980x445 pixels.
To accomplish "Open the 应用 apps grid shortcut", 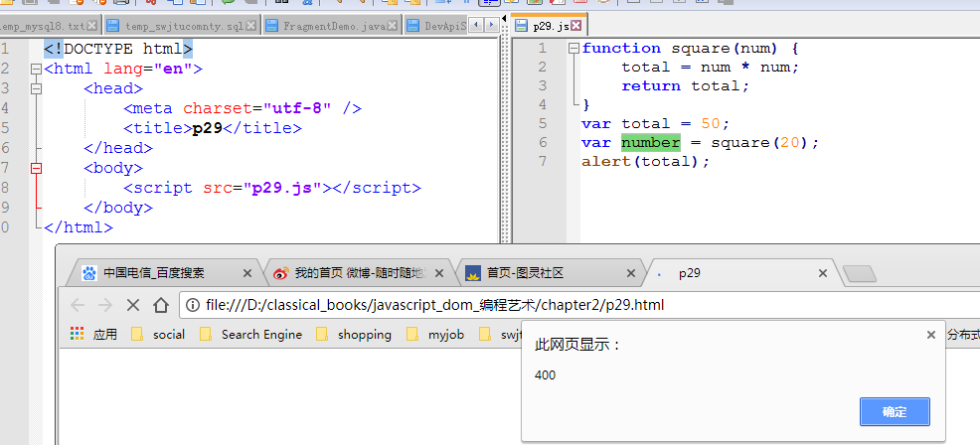I will pyautogui.click(x=93, y=335).
